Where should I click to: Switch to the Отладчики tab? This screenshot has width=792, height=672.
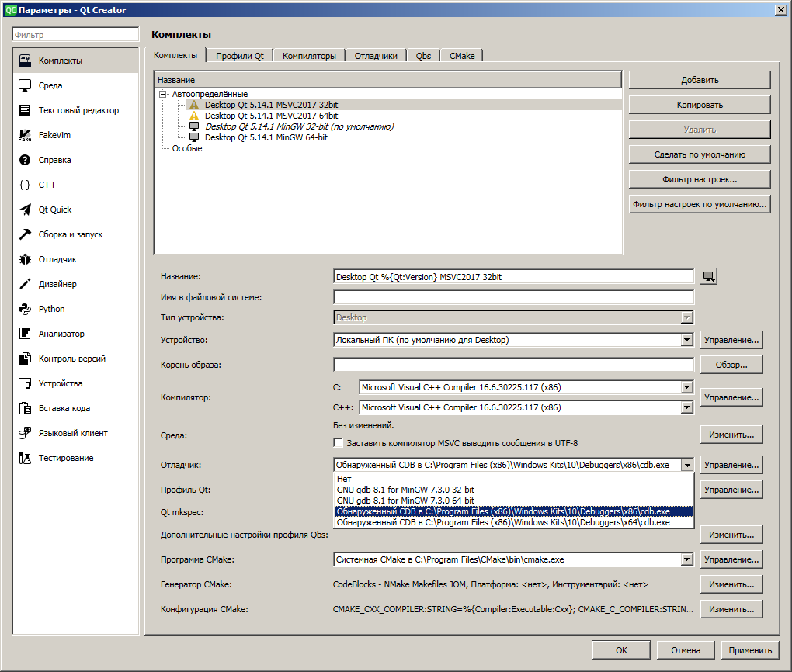tap(376, 56)
